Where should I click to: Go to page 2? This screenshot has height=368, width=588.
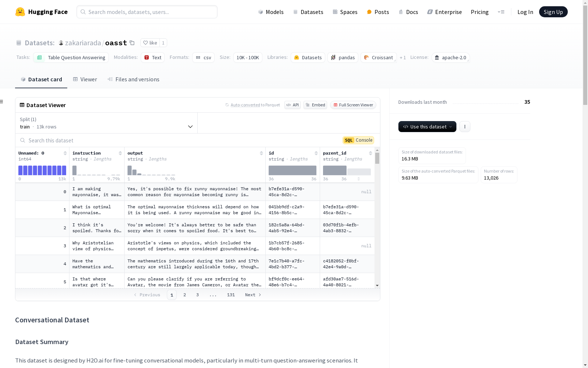(184, 295)
